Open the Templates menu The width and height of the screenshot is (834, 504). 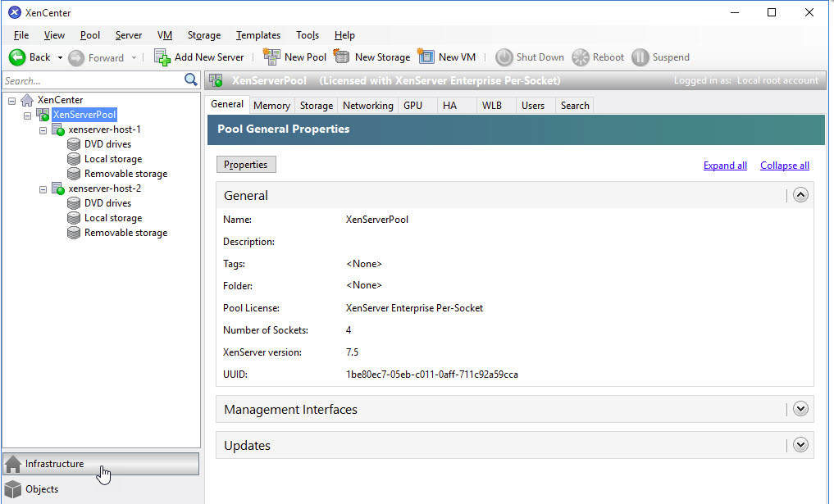pos(258,35)
